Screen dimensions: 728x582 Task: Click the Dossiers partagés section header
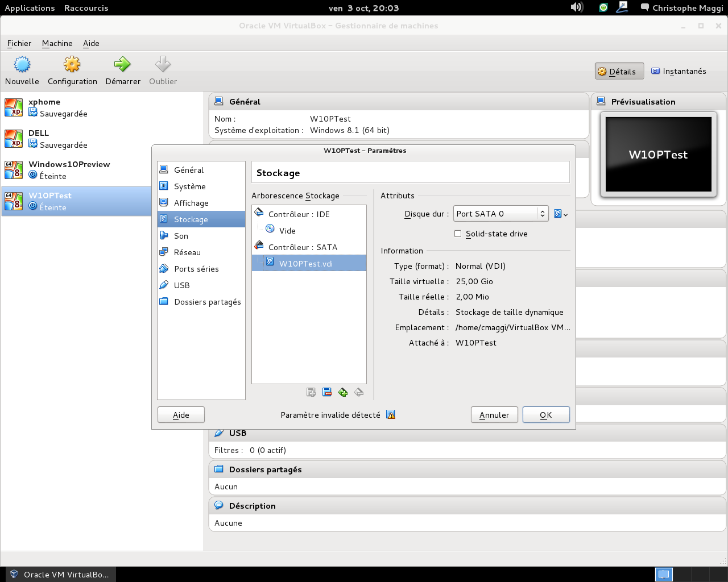(x=468, y=469)
